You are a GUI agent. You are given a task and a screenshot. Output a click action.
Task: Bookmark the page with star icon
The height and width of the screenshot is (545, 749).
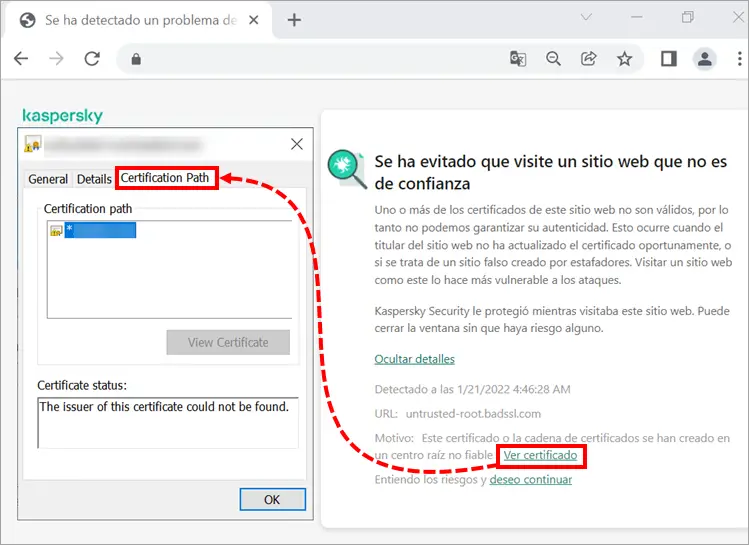tap(624, 59)
